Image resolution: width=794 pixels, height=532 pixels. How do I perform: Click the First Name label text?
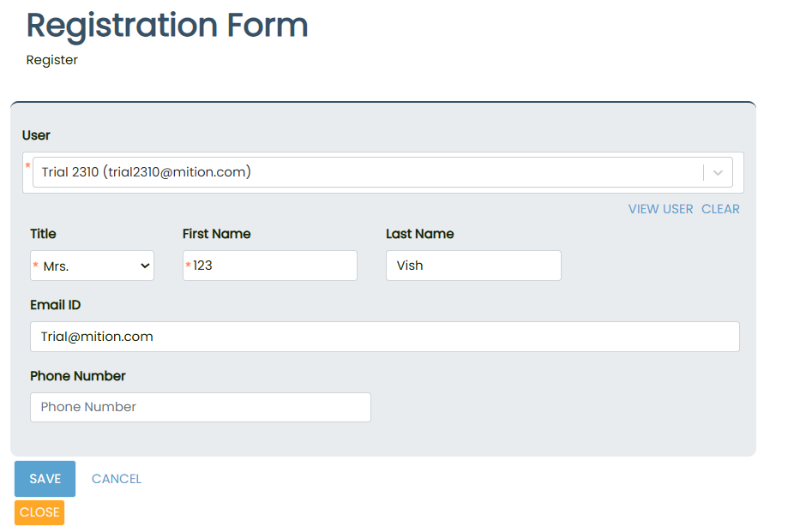(216, 234)
